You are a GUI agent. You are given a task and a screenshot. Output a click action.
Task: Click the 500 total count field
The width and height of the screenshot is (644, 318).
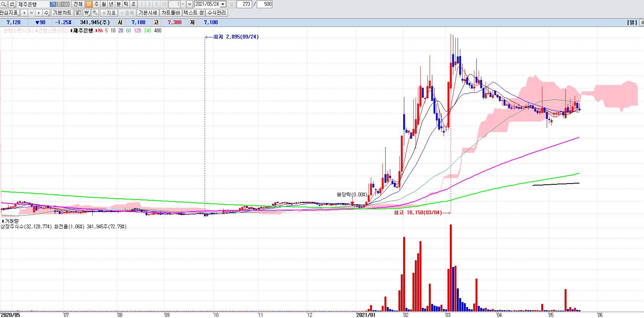click(x=265, y=4)
